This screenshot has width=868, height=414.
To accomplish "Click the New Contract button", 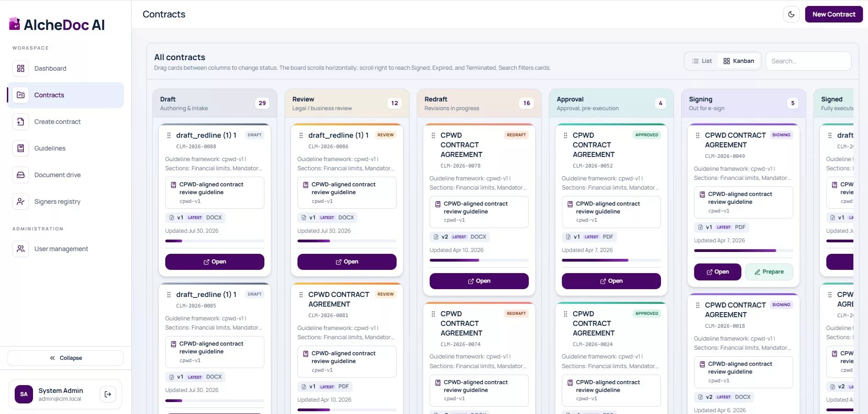I will click(x=834, y=14).
